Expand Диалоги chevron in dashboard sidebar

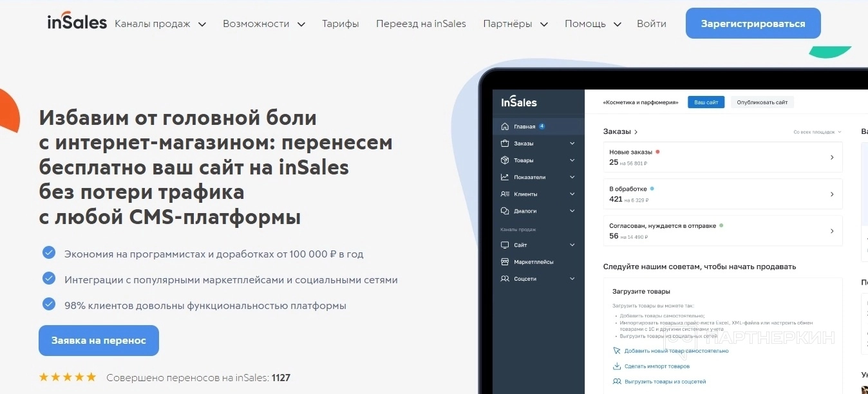(x=572, y=211)
